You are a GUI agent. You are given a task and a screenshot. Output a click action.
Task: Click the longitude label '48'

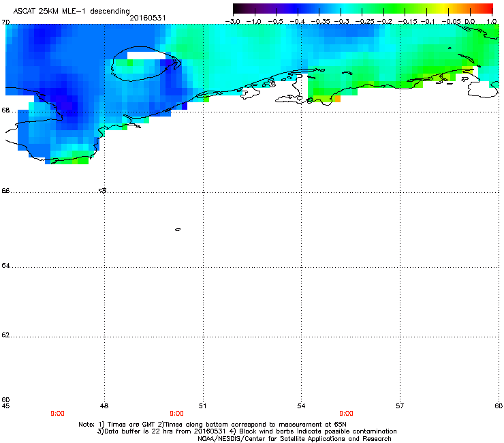tap(104, 406)
